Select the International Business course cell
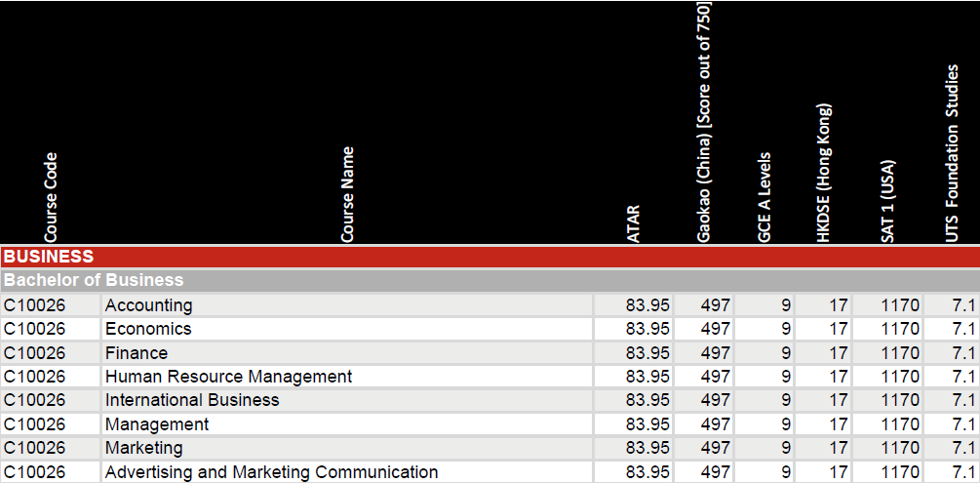The image size is (980, 483). (192, 400)
